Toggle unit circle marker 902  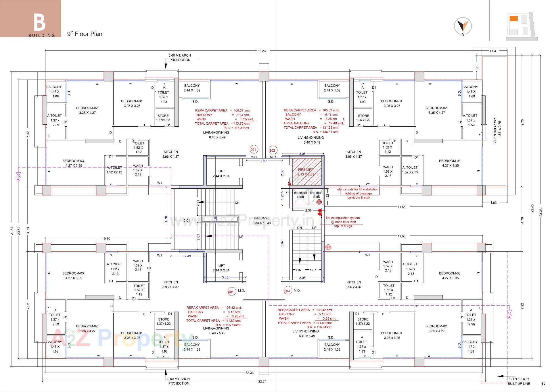point(273,150)
